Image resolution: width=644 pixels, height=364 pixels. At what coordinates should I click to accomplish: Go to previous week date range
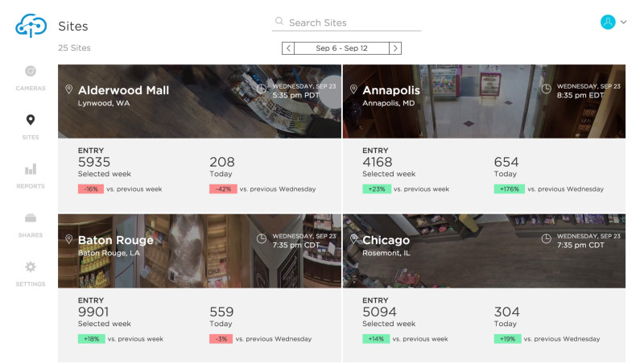tap(288, 48)
